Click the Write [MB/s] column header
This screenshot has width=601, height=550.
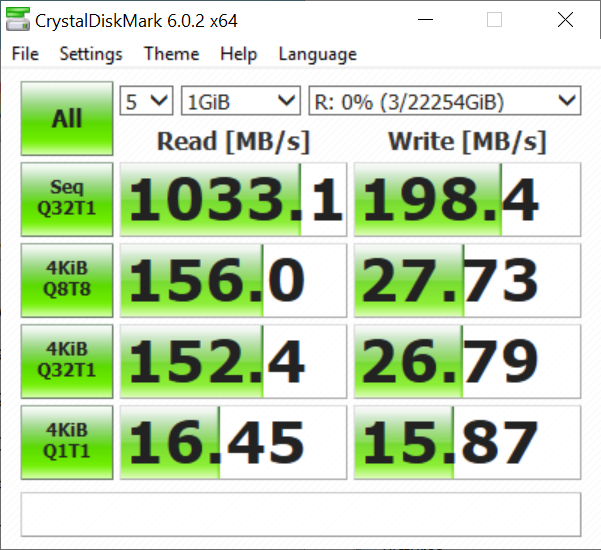(467, 141)
